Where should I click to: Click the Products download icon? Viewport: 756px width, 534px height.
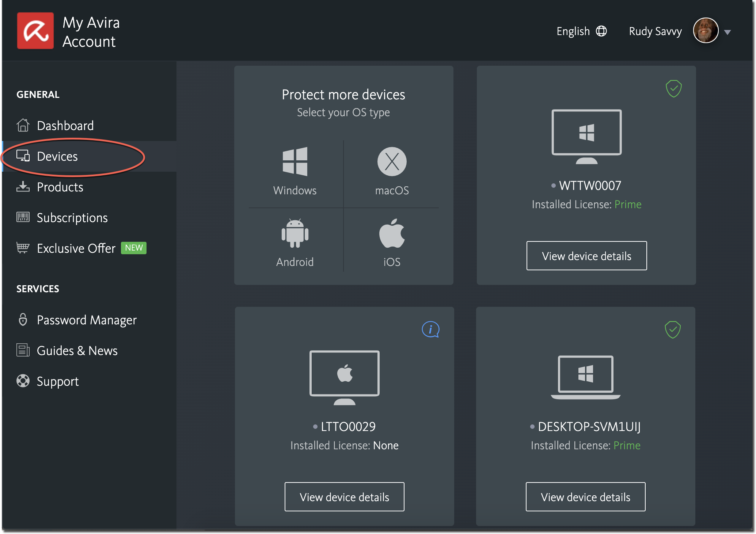[x=23, y=187]
